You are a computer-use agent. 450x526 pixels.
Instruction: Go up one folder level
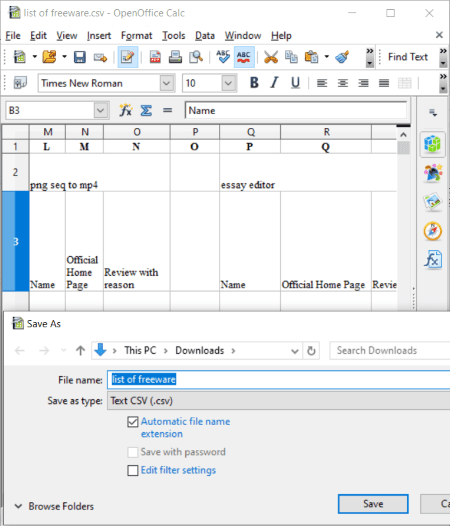tap(80, 351)
